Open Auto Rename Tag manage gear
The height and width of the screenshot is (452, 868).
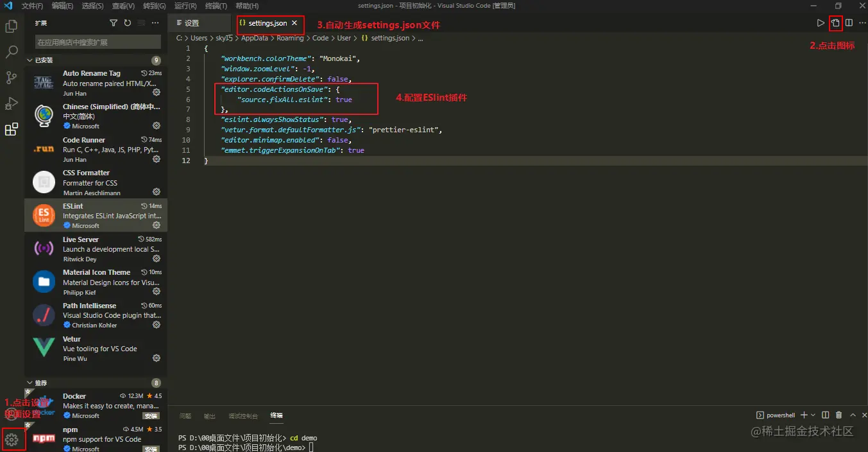(157, 93)
